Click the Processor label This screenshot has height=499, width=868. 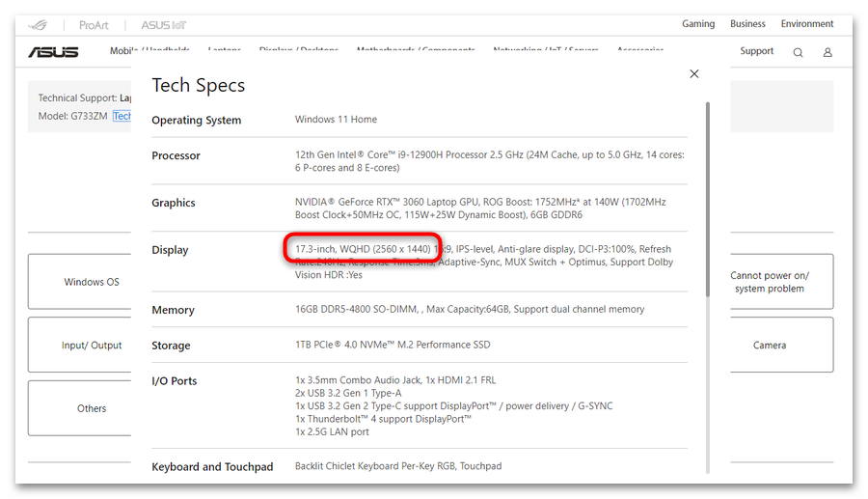point(176,155)
